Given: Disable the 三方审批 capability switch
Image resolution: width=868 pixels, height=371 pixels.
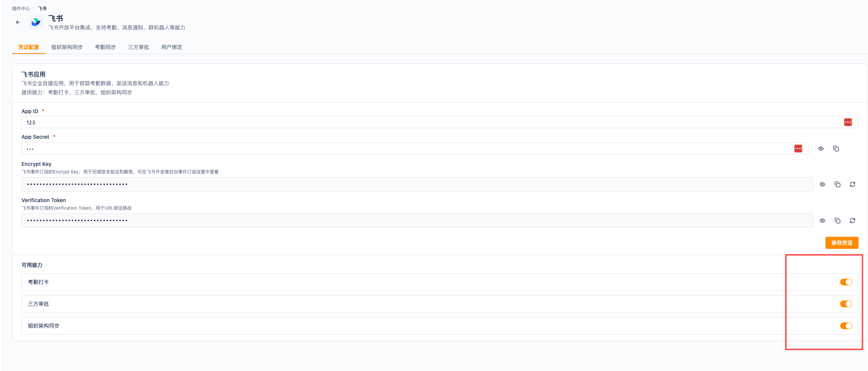Looking at the screenshot, I should click(x=846, y=304).
